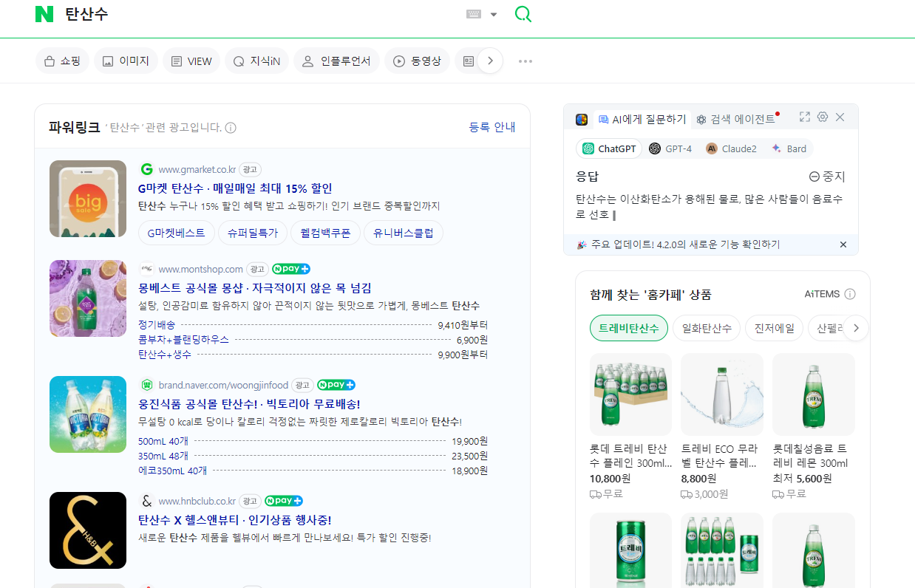Click the AiTEMS info icon
The height and width of the screenshot is (588, 915).
click(850, 294)
